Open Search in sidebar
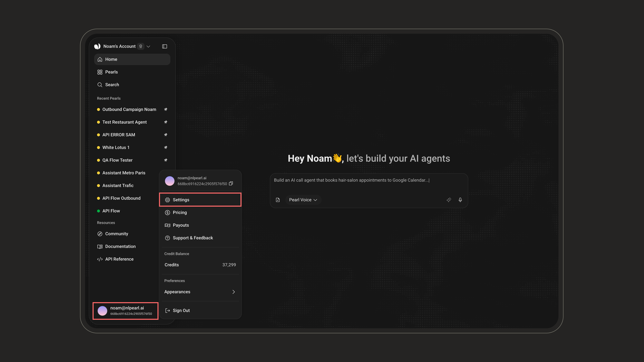 (132, 85)
